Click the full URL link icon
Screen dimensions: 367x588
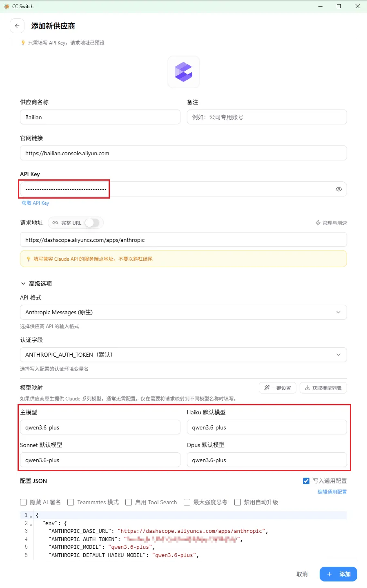pos(55,223)
